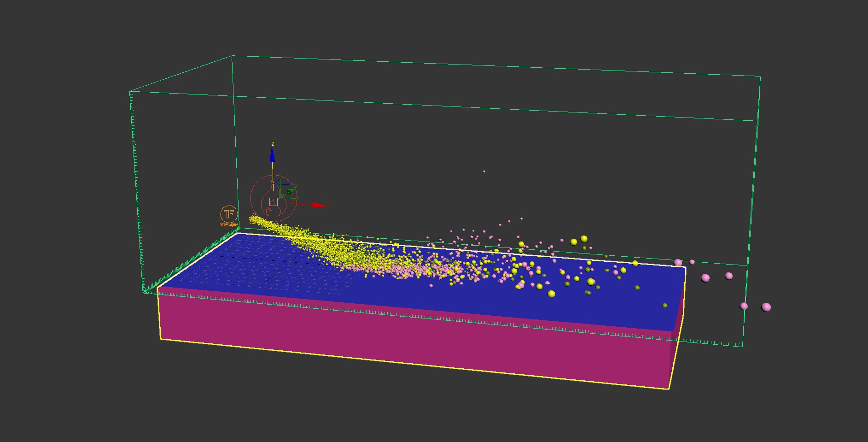
Task: Click the blue Z-axis gizmo arrow
Action: (272, 156)
